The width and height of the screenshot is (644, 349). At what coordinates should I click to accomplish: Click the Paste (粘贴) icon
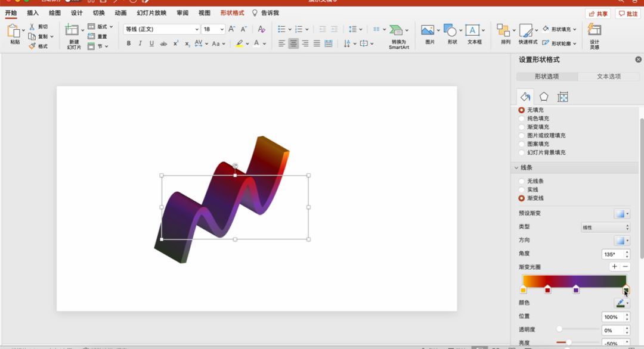pyautogui.click(x=14, y=31)
